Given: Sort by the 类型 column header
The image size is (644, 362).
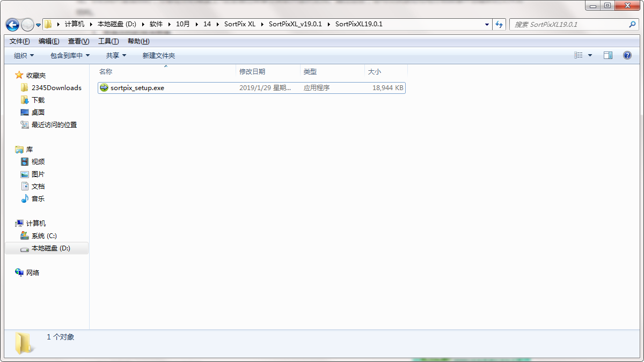Looking at the screenshot, I should coord(310,71).
